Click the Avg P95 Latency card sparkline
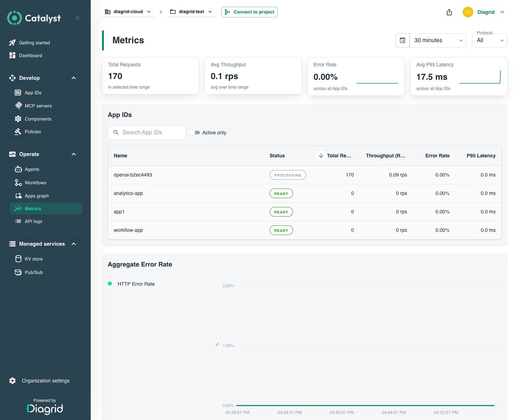518x420 pixels. click(480, 77)
